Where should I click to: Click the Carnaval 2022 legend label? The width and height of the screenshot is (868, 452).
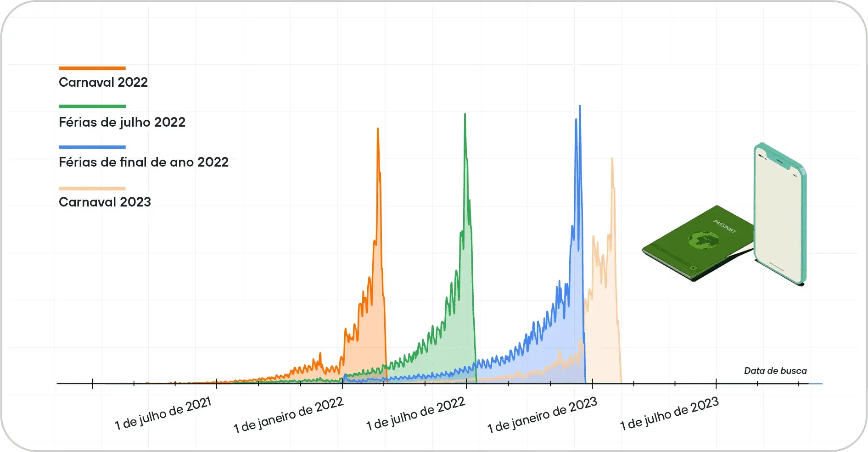pos(103,82)
